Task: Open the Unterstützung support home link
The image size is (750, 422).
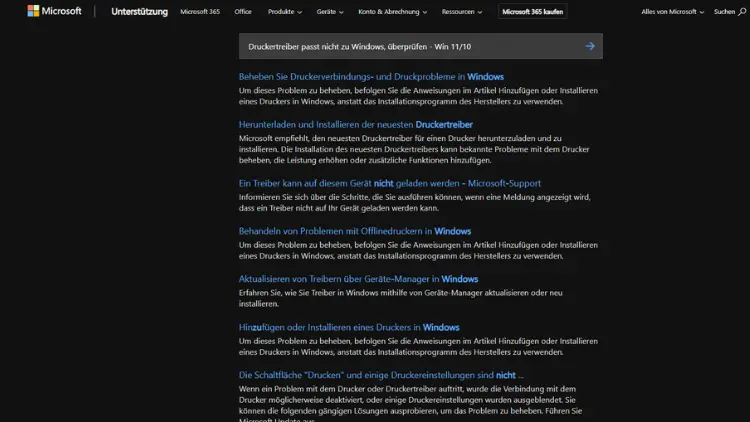Action: pyautogui.click(x=139, y=11)
